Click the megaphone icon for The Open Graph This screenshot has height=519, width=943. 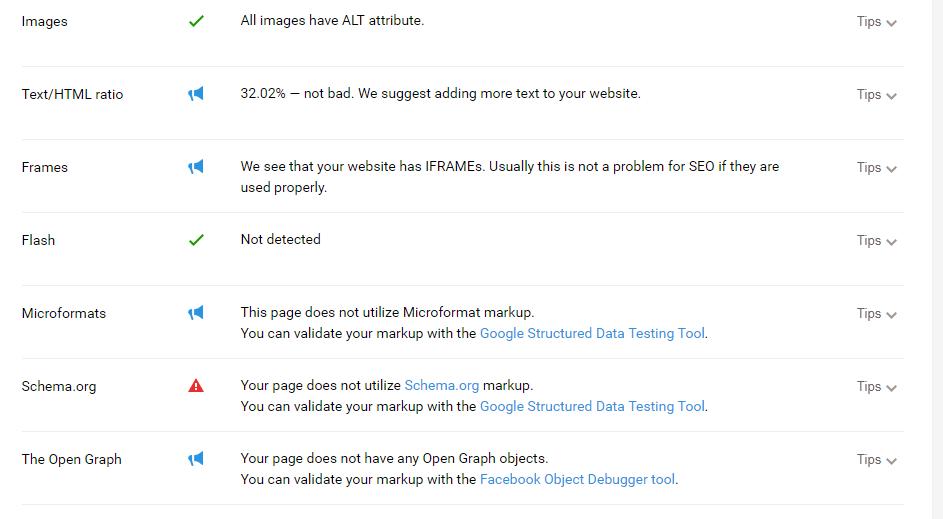click(x=195, y=459)
